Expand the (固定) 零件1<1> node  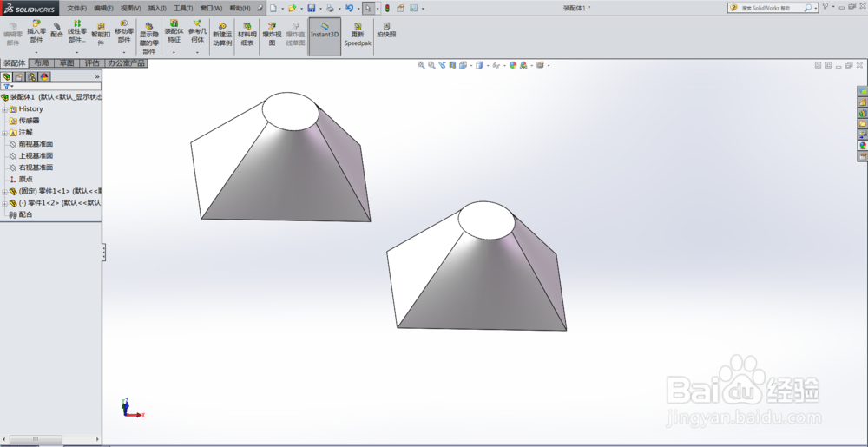click(x=4, y=192)
